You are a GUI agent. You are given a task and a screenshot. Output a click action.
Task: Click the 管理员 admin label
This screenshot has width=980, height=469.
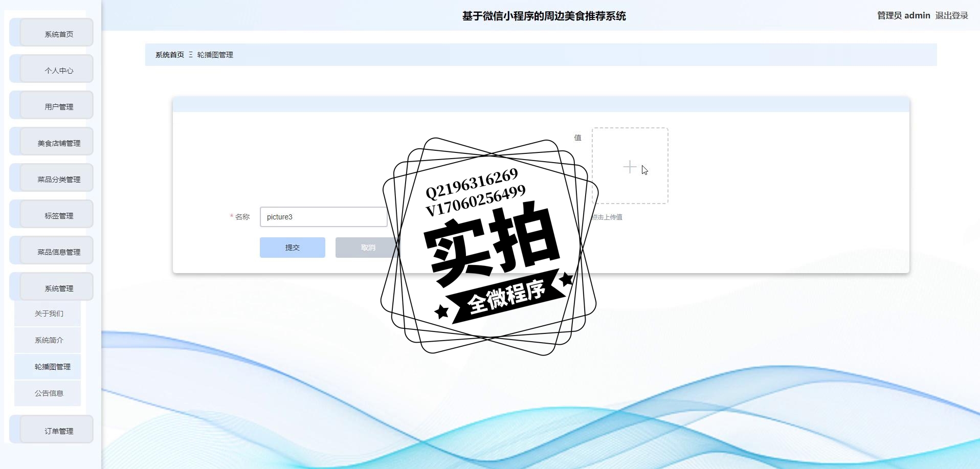click(903, 15)
